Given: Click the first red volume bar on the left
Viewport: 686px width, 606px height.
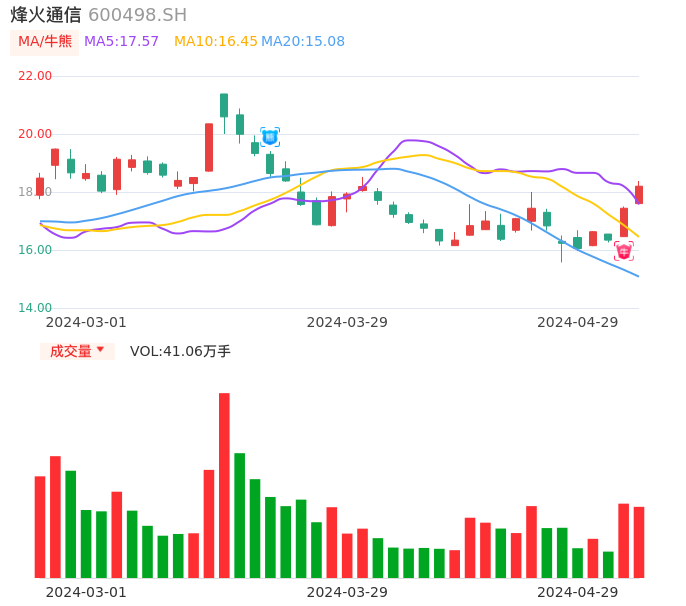Looking at the screenshot, I should pos(40,526).
